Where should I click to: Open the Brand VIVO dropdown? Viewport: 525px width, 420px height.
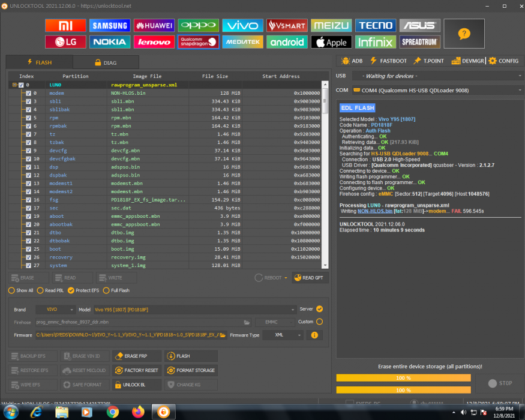(x=56, y=310)
